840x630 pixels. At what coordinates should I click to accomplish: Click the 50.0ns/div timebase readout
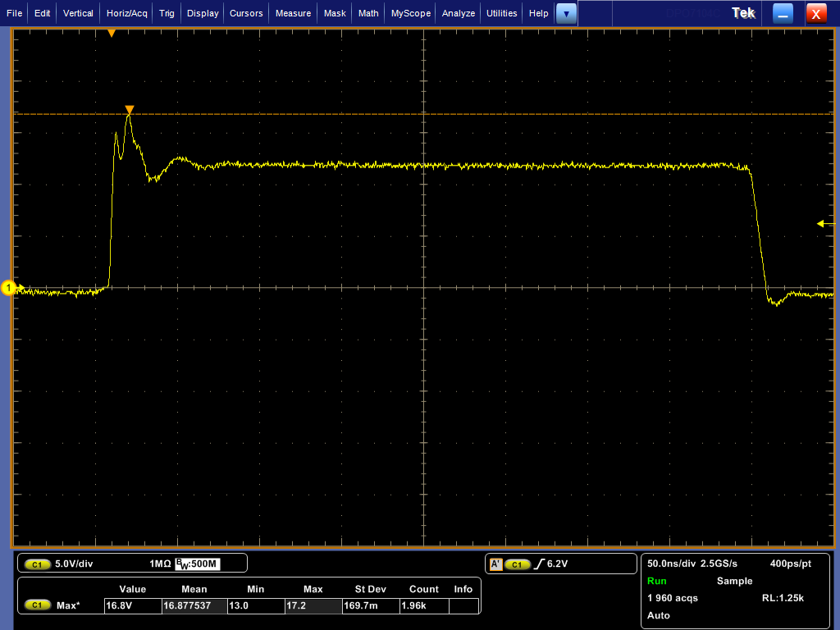point(671,564)
